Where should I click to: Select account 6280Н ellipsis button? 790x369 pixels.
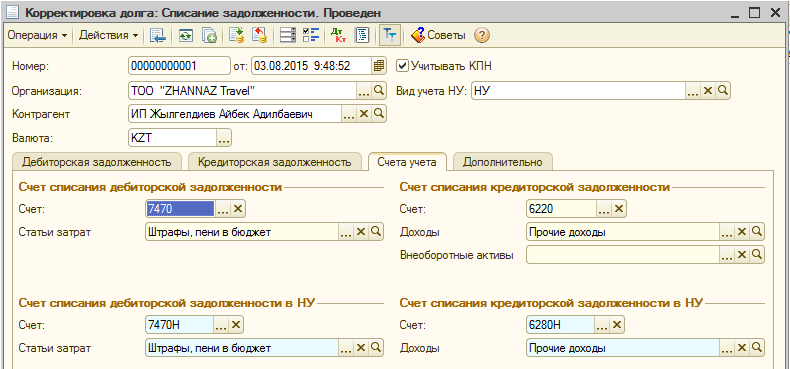click(x=604, y=325)
